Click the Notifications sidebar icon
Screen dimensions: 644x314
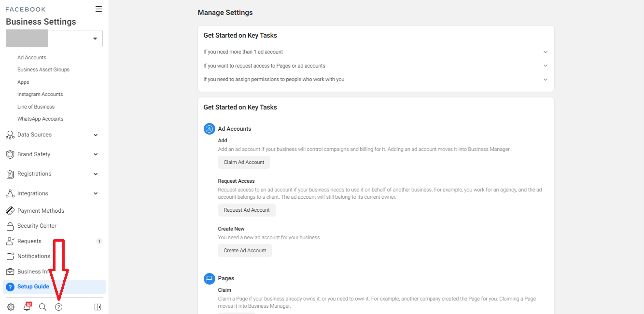click(10, 256)
